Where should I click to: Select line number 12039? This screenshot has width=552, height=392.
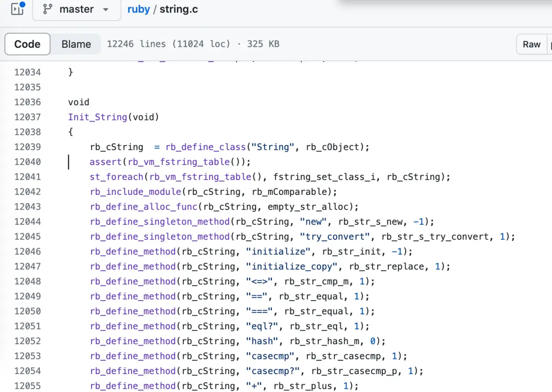pos(28,147)
